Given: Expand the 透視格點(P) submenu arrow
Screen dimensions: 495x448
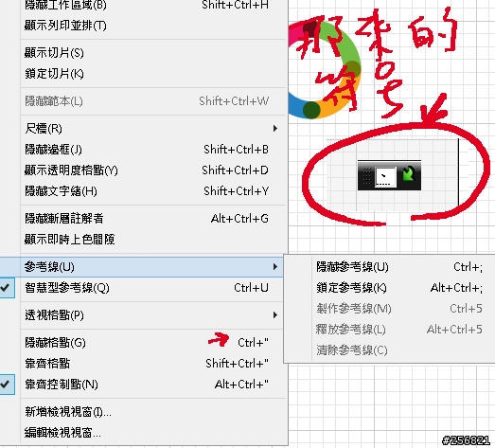Looking at the screenshot, I should tap(275, 315).
